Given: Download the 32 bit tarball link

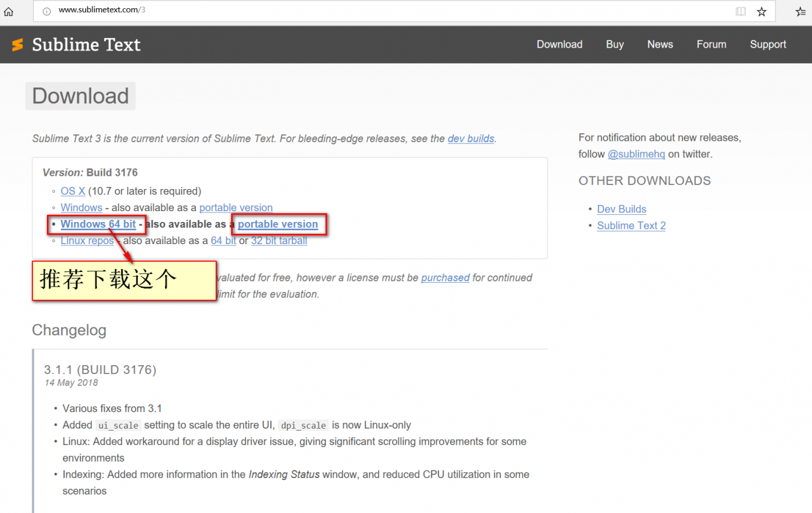Looking at the screenshot, I should [x=279, y=240].
